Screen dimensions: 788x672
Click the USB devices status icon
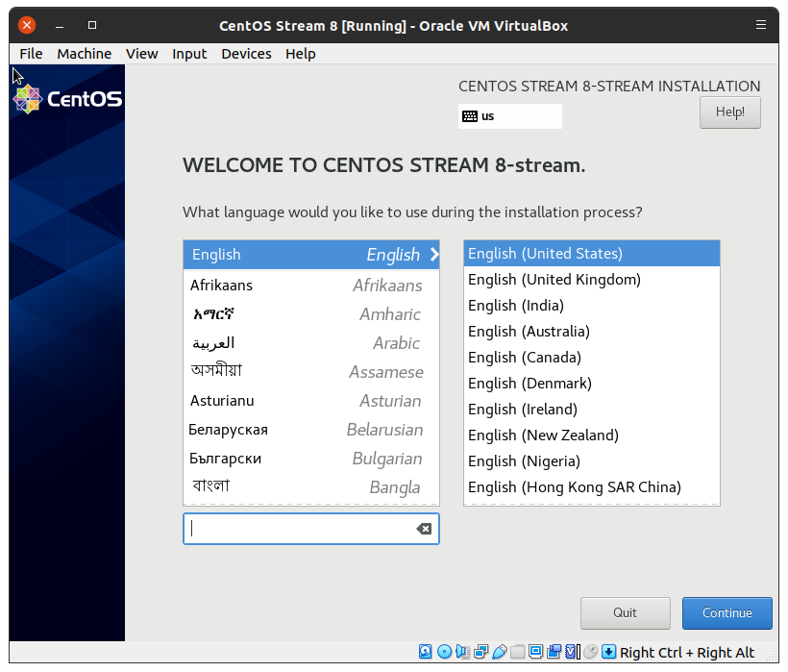tap(499, 652)
